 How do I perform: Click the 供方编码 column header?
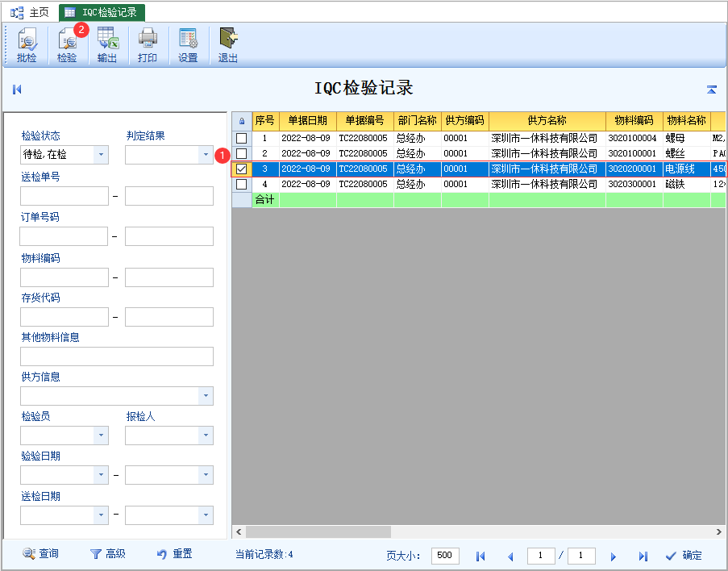click(464, 121)
